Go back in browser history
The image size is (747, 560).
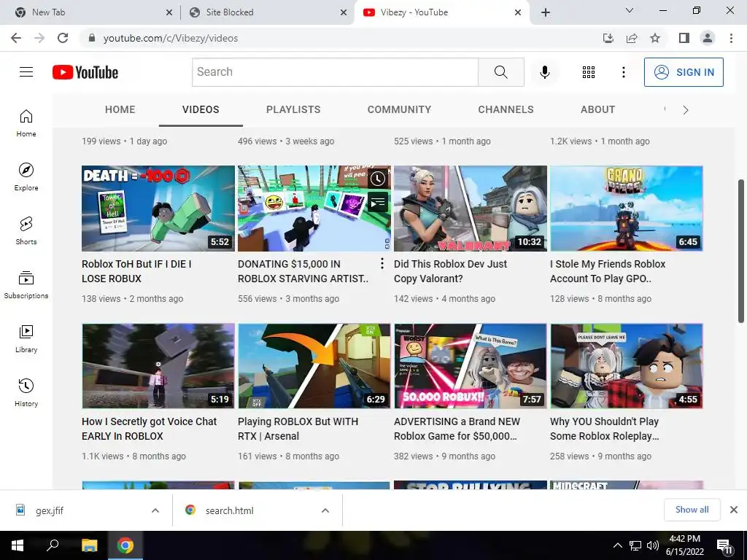coord(16,38)
